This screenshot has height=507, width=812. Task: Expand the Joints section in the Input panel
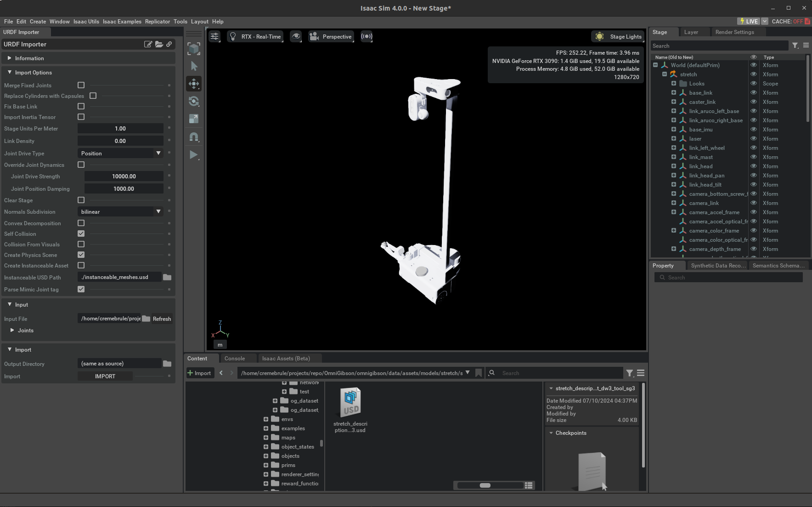point(13,330)
